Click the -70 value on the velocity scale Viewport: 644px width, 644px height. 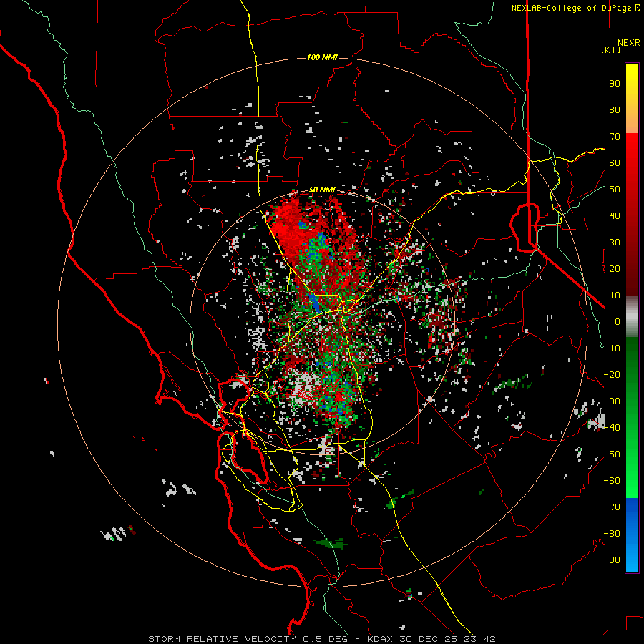point(612,507)
